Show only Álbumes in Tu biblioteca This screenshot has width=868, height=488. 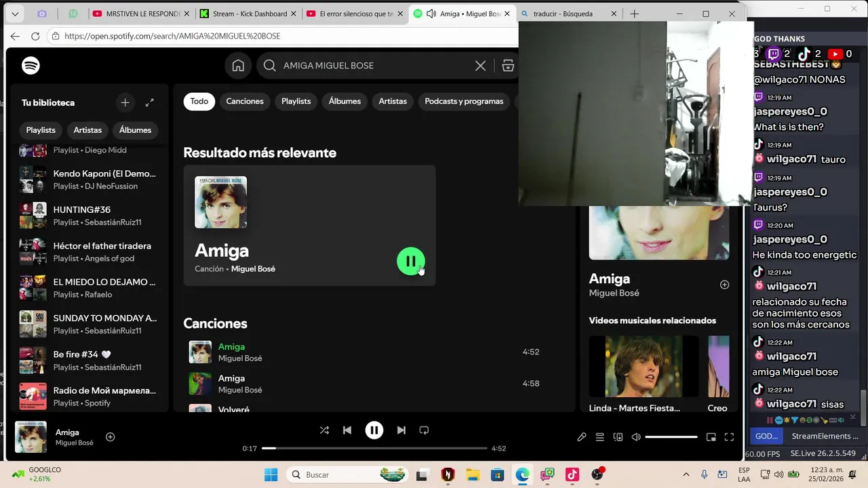click(x=136, y=130)
